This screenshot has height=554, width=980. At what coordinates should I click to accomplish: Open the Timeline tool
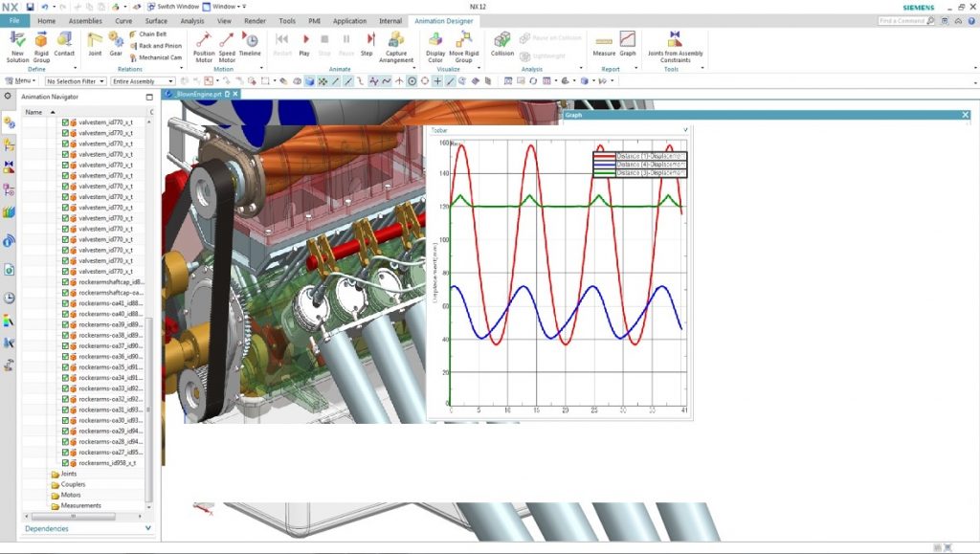pos(250,45)
